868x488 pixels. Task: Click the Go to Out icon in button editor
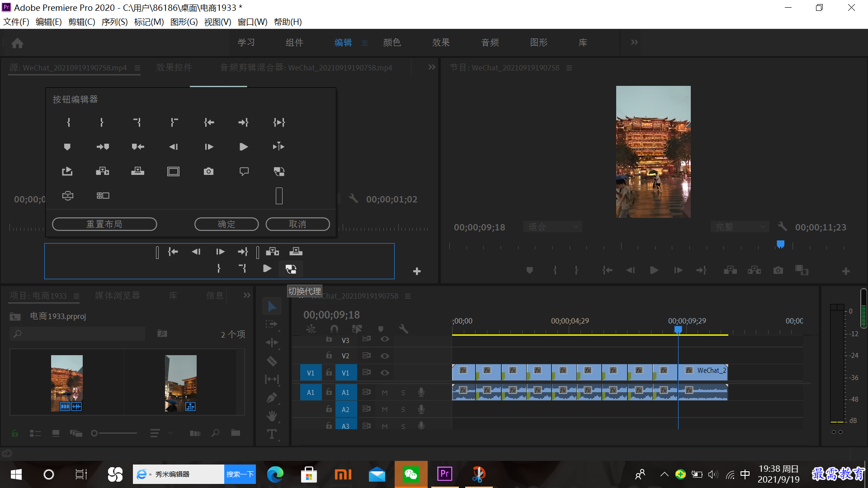pos(243,122)
